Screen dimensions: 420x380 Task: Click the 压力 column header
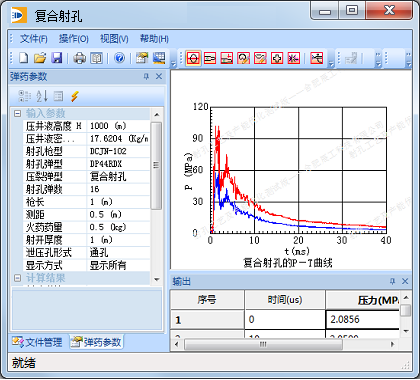[x=362, y=300]
